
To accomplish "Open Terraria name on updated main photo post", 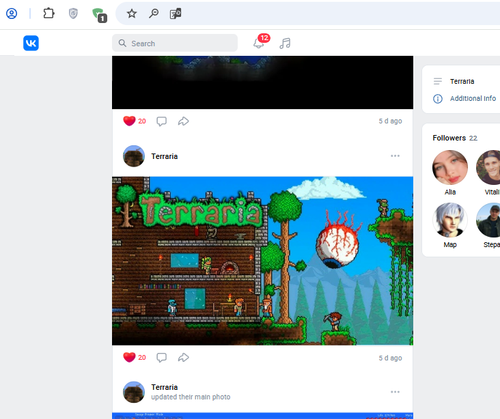I will [164, 387].
